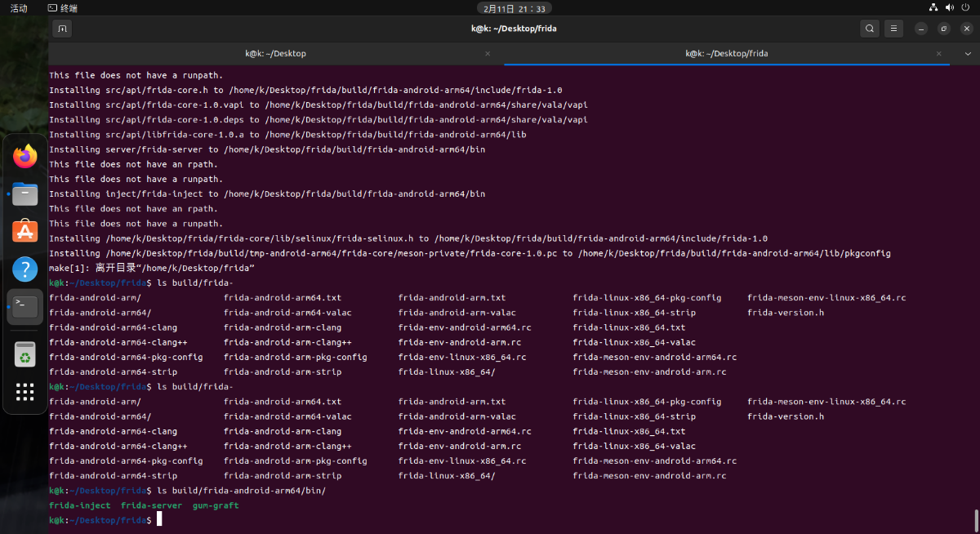
Task: Show all applications grid
Action: point(25,392)
